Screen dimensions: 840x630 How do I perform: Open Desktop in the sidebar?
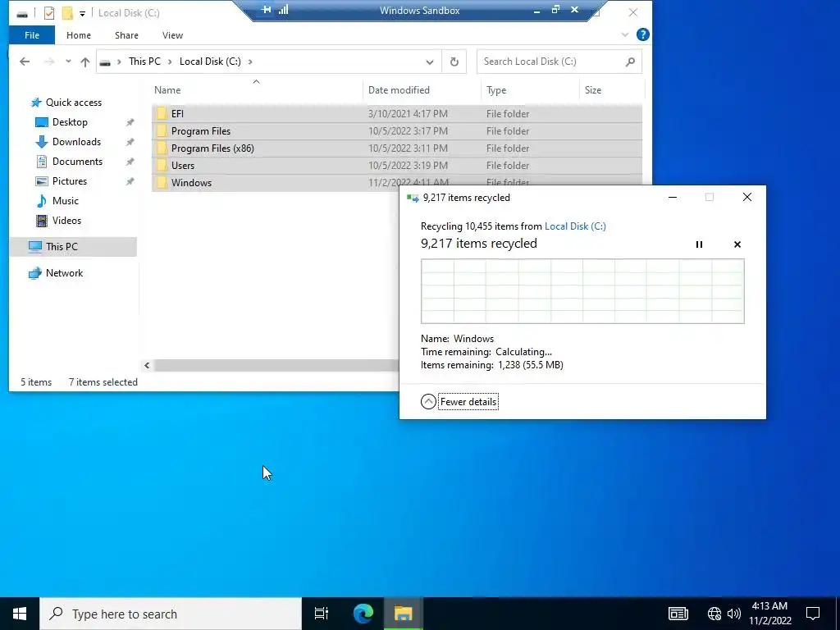(70, 122)
